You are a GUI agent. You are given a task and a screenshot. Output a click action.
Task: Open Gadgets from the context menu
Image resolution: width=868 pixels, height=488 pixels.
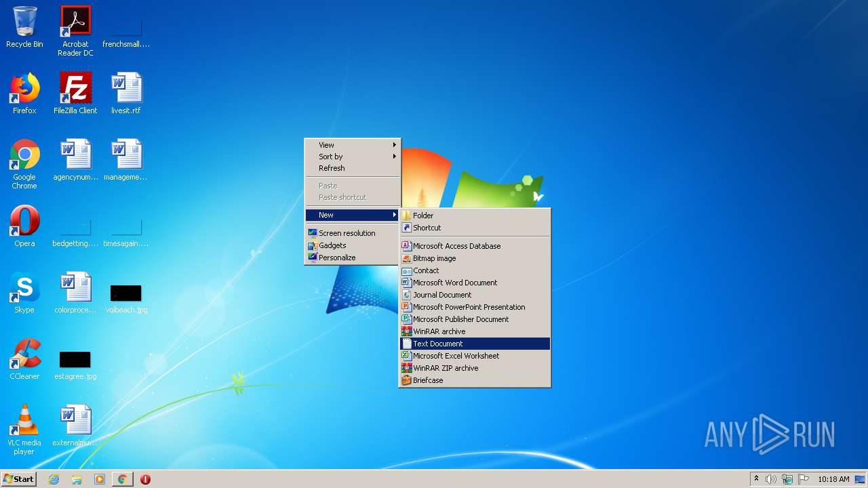[353, 245]
